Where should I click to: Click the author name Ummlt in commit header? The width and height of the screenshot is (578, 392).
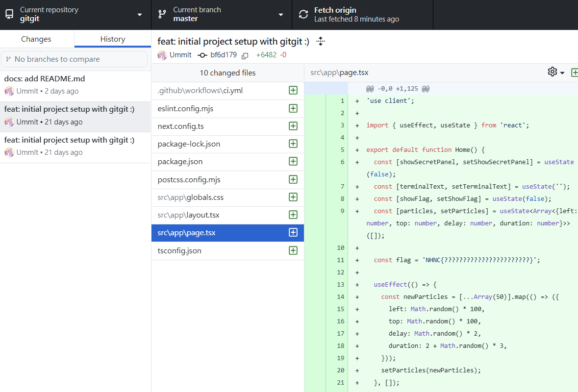coord(180,55)
